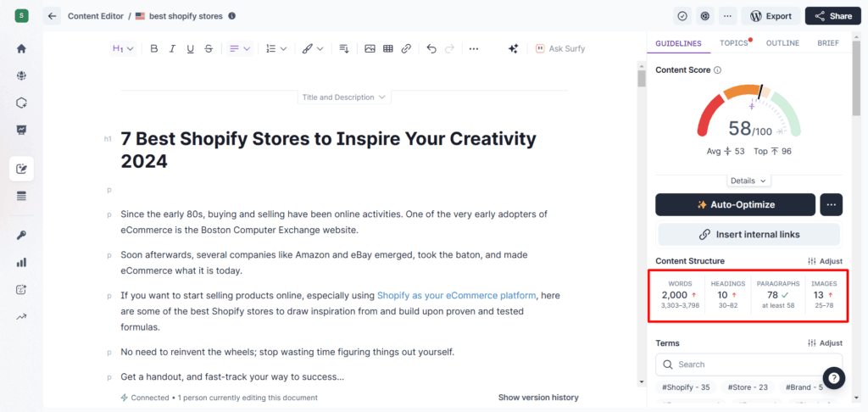Toggle underline formatting

point(191,48)
